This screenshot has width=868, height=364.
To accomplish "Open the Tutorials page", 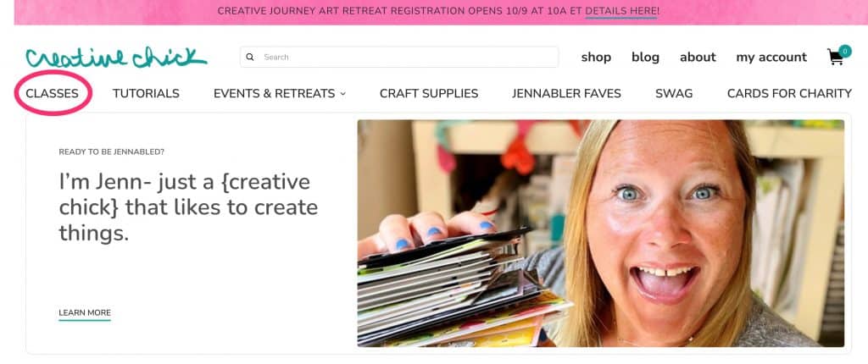I will coord(146,93).
